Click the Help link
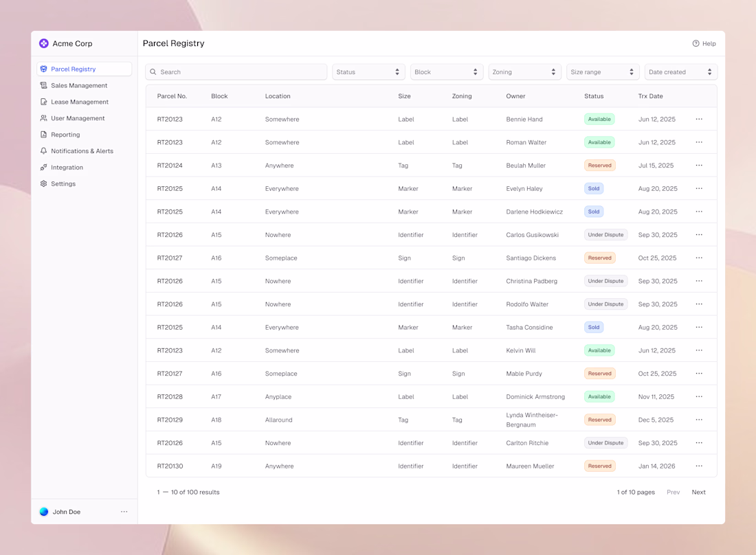 click(x=704, y=43)
